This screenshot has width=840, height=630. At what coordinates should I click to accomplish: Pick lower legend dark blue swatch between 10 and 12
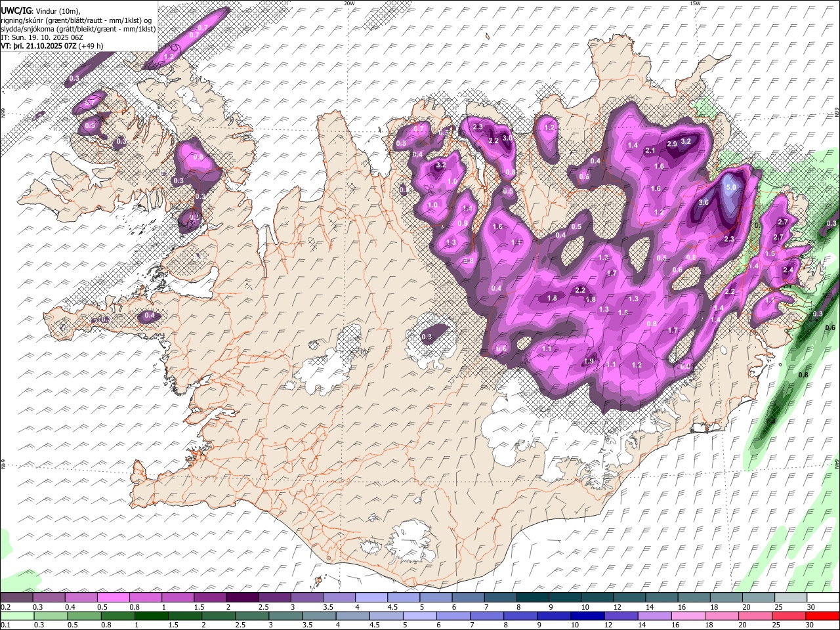[588, 616]
